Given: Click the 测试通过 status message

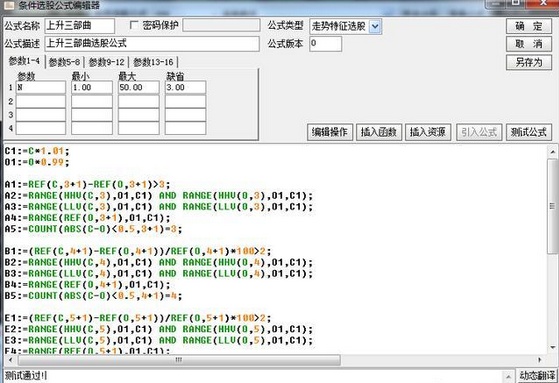Looking at the screenshot, I should [x=26, y=376].
